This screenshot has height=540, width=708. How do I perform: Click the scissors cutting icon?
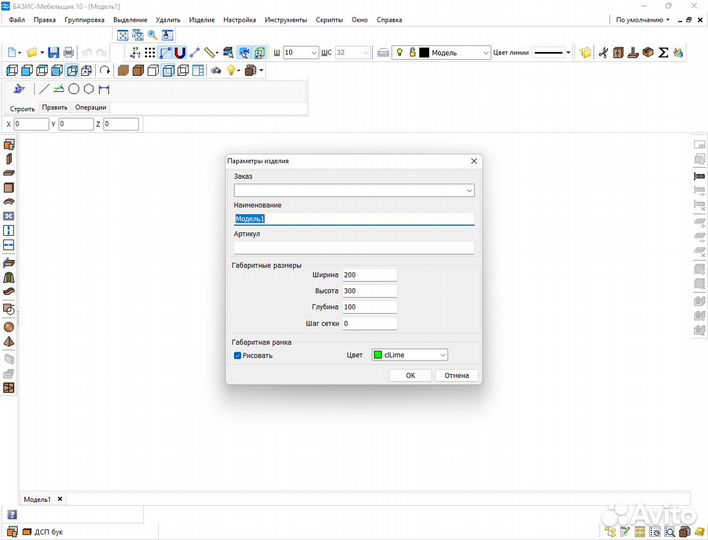603,52
